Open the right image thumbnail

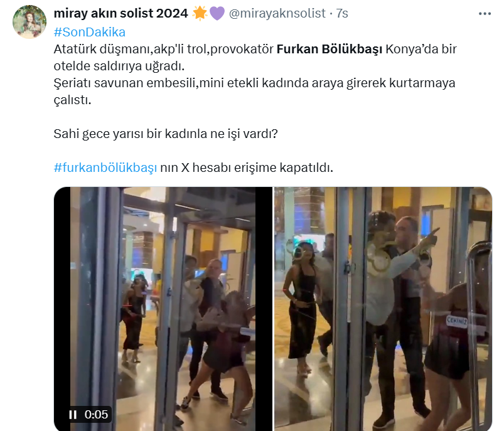(x=383, y=309)
